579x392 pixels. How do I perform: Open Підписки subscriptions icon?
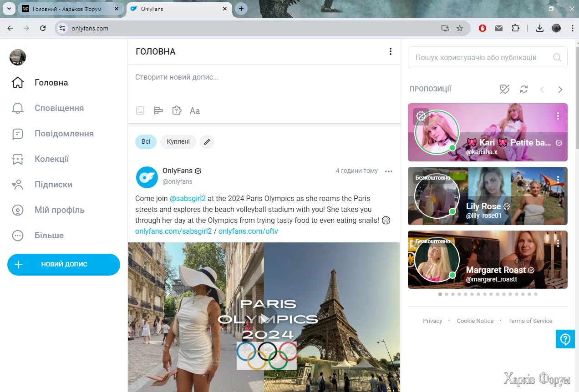click(18, 185)
